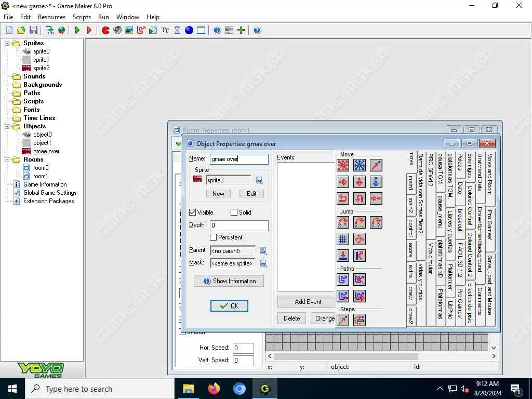Select the Set Path action icon
The image size is (532, 399).
click(x=343, y=279)
